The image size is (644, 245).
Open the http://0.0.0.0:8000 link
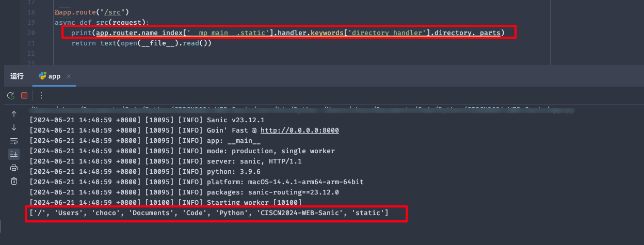click(x=299, y=130)
